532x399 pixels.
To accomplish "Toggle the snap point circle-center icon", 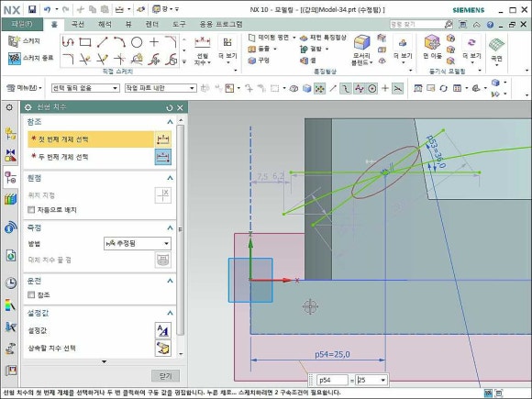I will click(372, 89).
